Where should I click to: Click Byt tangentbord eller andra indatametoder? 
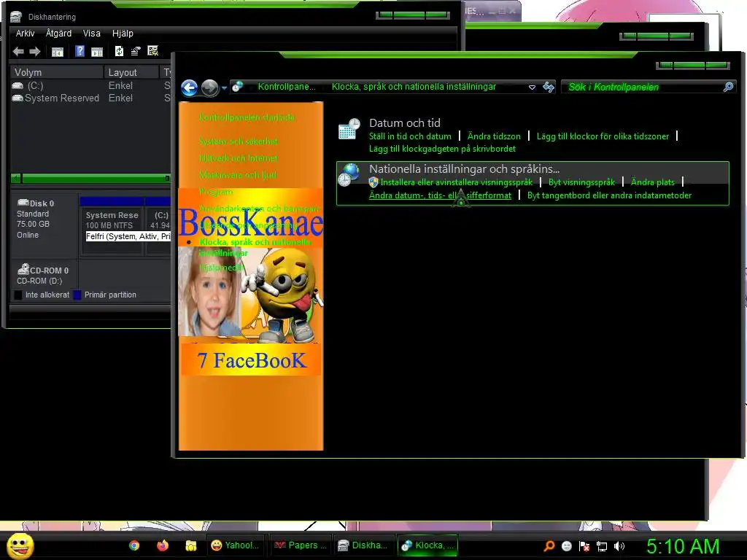pos(609,195)
